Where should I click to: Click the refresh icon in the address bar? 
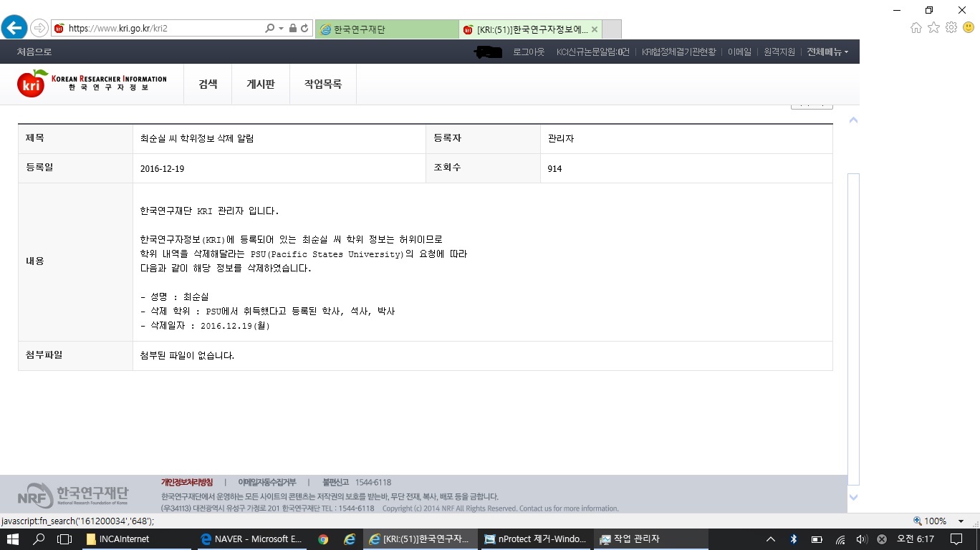(305, 29)
